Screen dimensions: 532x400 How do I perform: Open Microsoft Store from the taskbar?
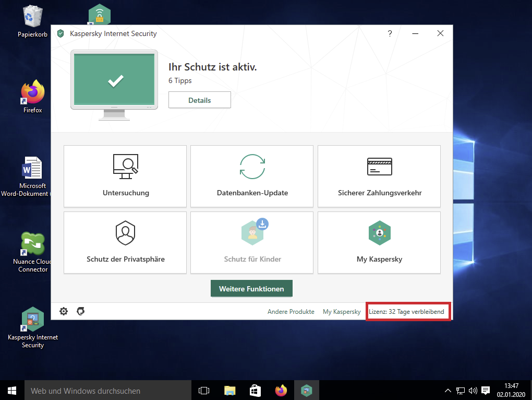(255, 391)
